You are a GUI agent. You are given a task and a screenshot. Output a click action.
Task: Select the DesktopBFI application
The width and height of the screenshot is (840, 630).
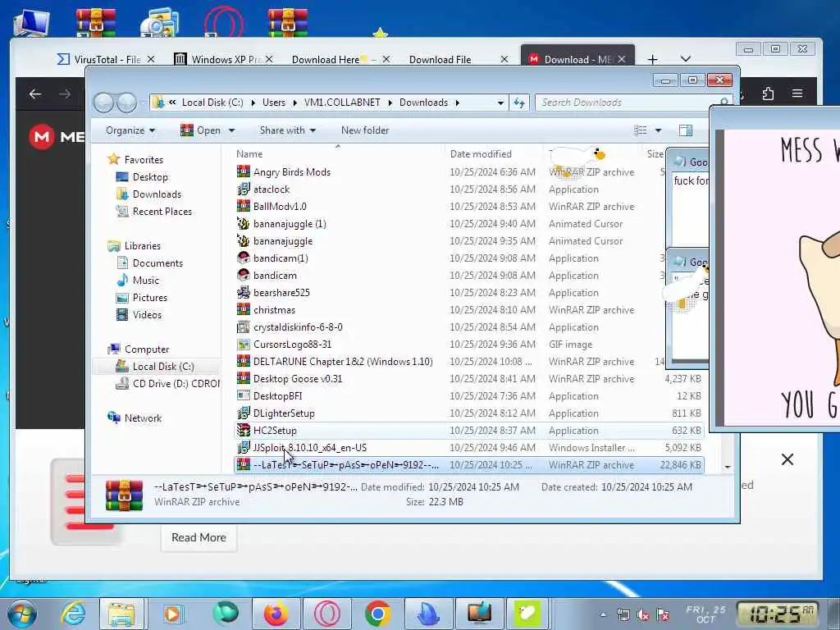pyautogui.click(x=277, y=396)
